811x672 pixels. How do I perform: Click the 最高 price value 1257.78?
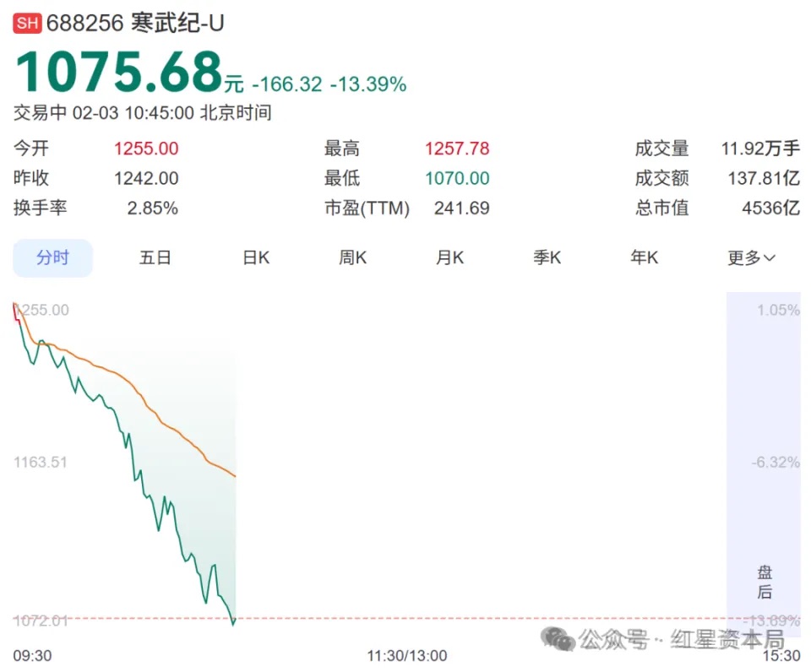457,148
